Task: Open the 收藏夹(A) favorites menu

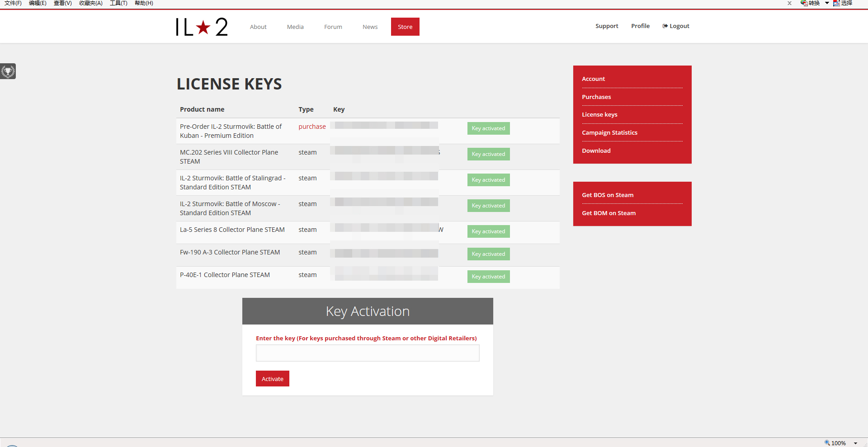Action: click(91, 3)
